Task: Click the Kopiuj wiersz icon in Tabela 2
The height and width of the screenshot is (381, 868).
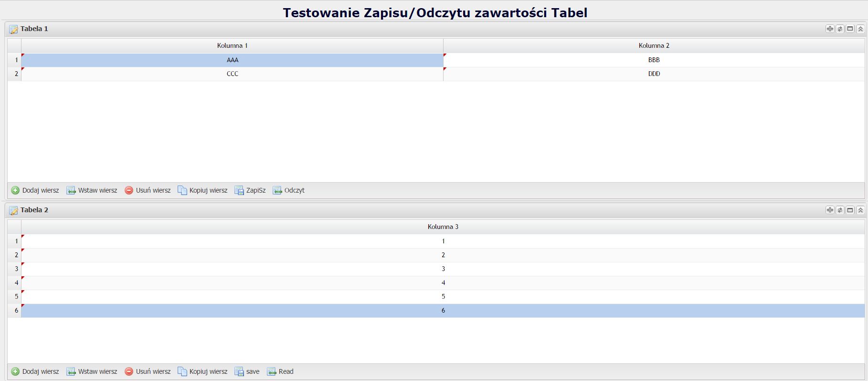Action: [182, 371]
